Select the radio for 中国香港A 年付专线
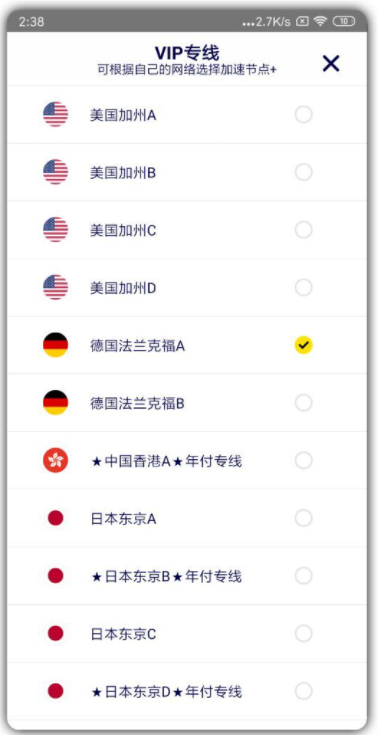 (x=304, y=460)
